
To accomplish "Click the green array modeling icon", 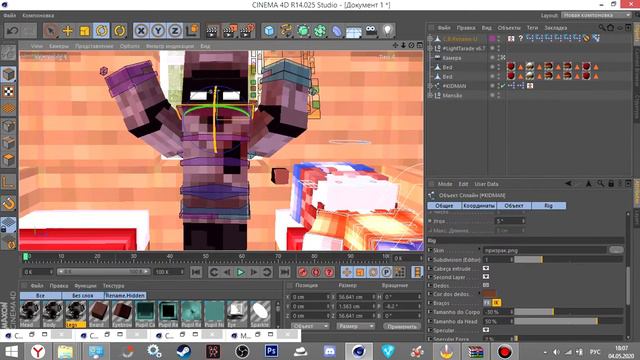I will click(320, 31).
